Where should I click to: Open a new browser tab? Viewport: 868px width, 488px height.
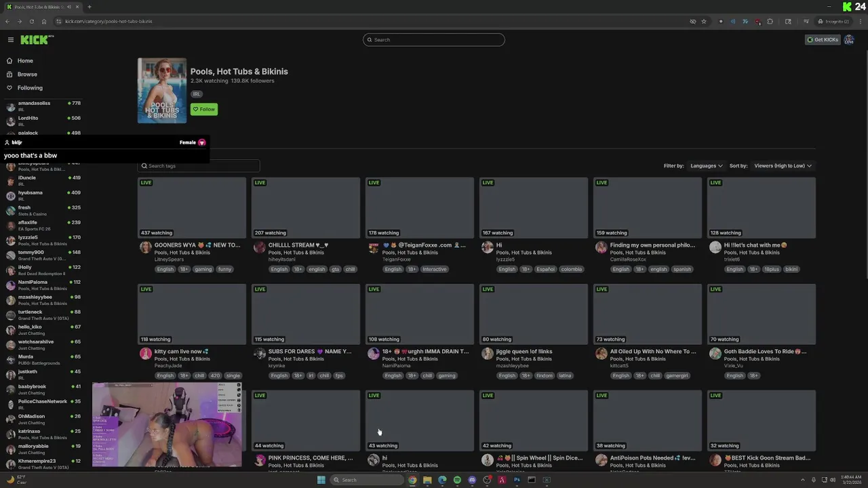[x=90, y=7]
